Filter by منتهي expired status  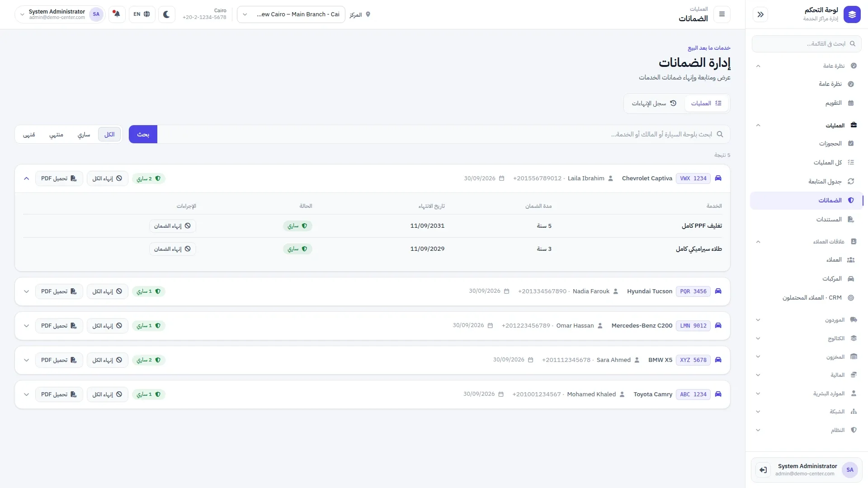[x=56, y=134]
